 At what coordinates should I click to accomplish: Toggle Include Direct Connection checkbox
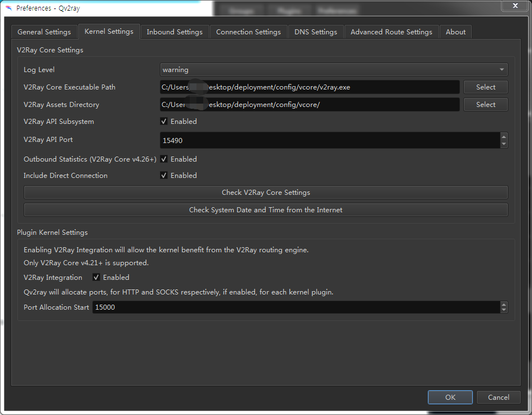point(164,176)
